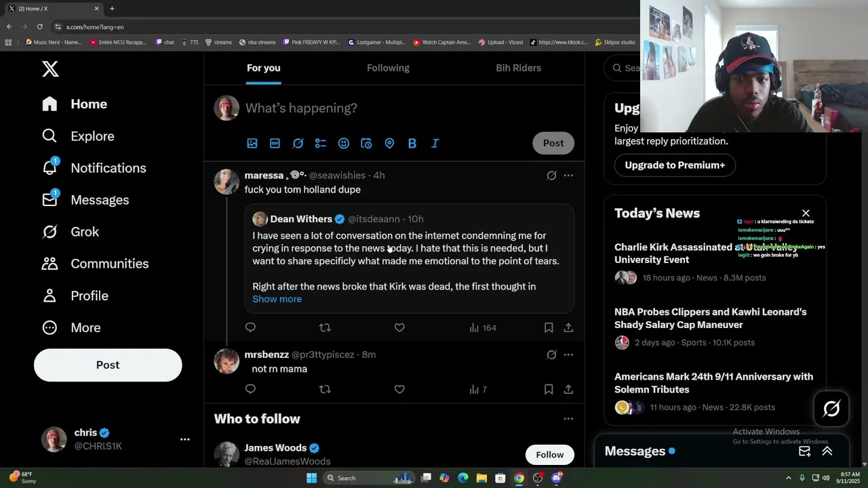Expand quoted post with Show more
The height and width of the screenshot is (488, 868).
(x=277, y=299)
